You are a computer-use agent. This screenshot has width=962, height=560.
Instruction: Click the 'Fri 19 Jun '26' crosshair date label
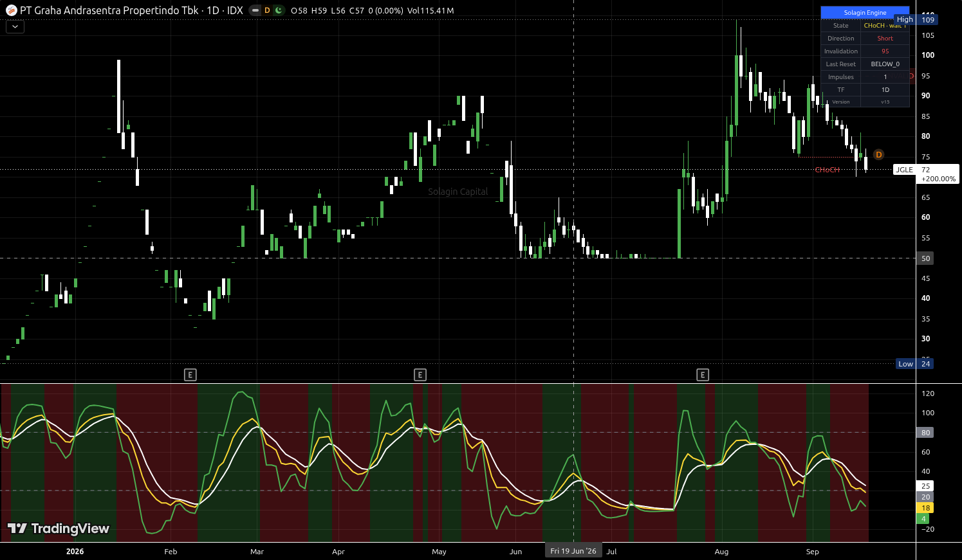click(573, 551)
